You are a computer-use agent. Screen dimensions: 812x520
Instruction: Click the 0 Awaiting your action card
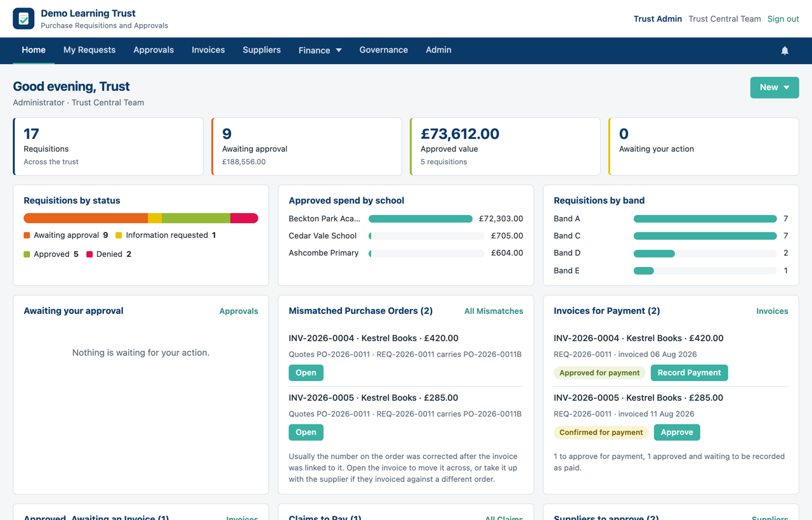pos(704,146)
